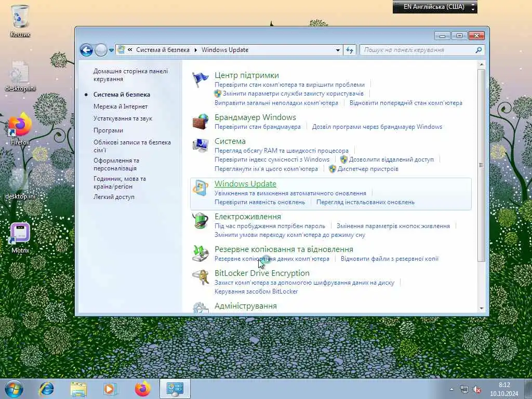Click Відновити файли з резервної копії
Screen dimensions: 532x399
click(390, 259)
